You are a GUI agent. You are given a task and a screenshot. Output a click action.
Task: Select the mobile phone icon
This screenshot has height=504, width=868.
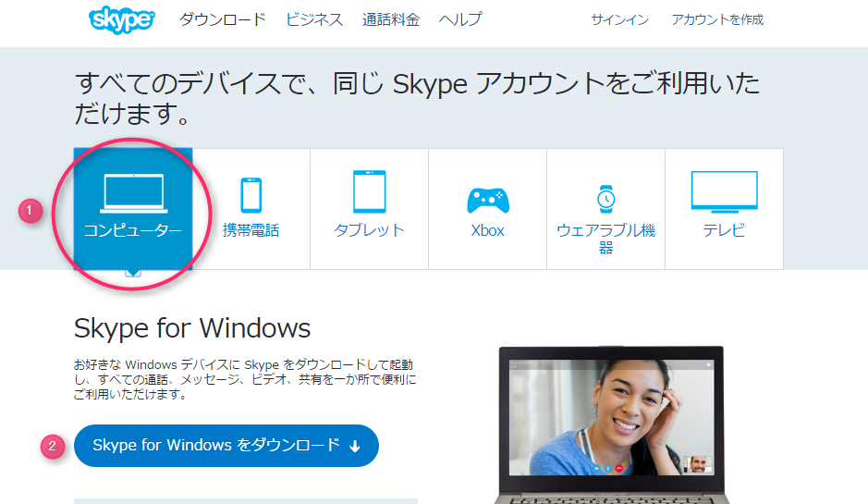coord(251,195)
